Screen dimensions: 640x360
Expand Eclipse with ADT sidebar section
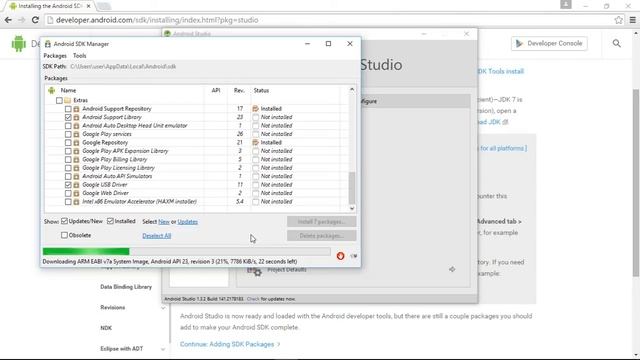[163, 349]
